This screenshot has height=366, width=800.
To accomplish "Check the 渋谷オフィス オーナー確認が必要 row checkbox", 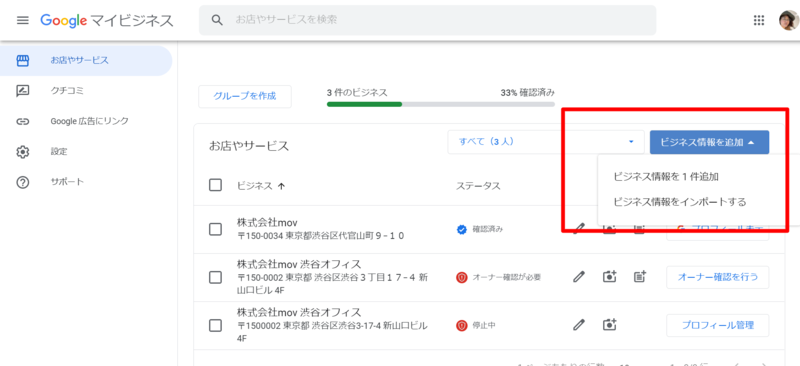I will point(215,277).
